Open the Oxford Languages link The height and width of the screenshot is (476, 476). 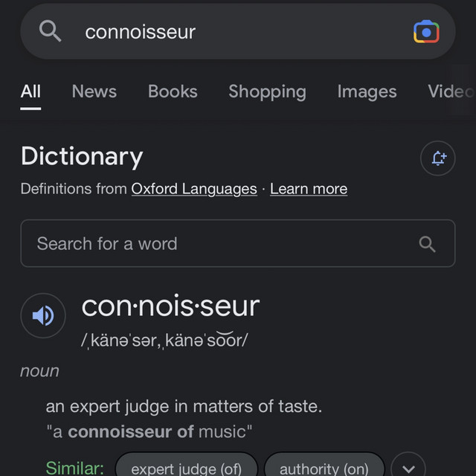tap(194, 189)
